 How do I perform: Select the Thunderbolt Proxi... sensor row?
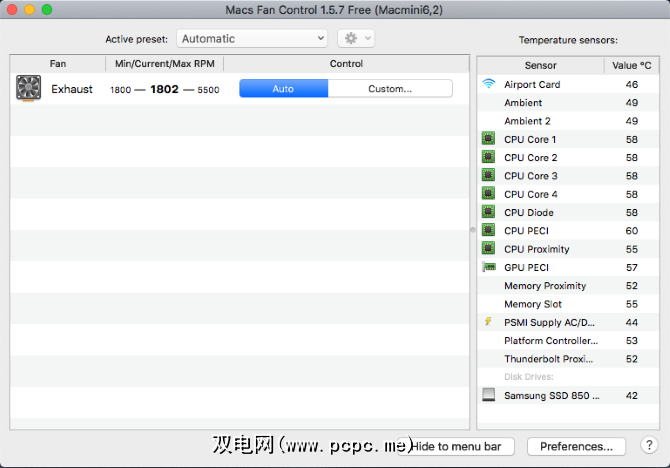tap(568, 359)
